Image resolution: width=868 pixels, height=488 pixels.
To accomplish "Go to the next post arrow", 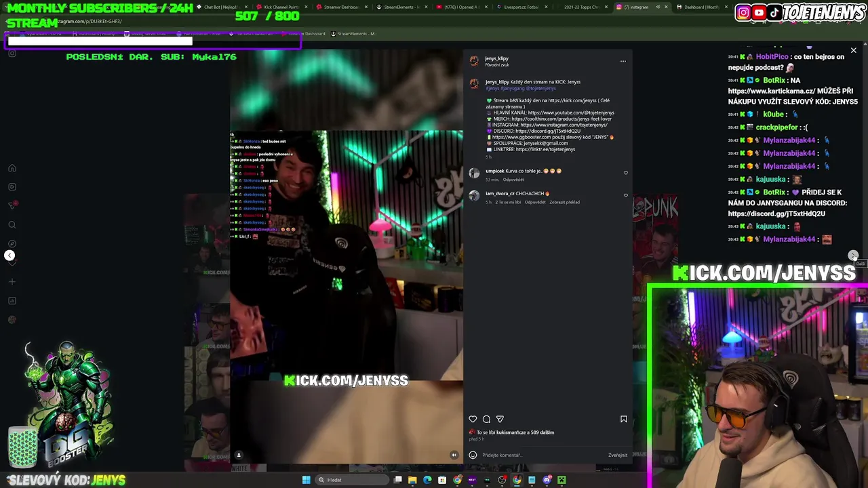I will 853,256.
